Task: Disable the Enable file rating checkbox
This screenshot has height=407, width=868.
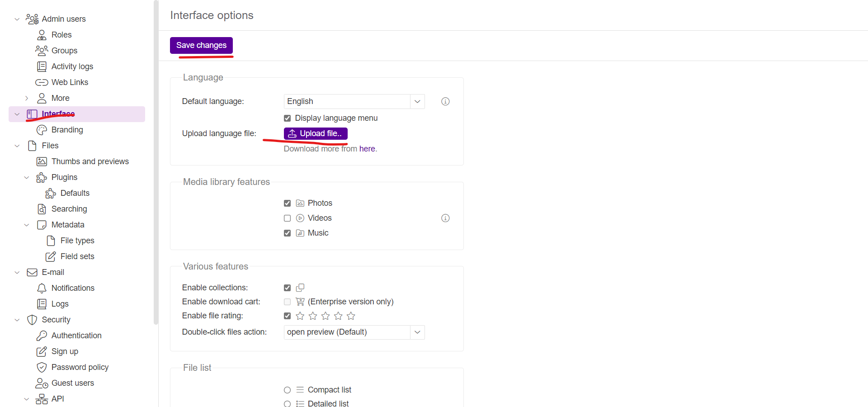Action: tap(287, 316)
